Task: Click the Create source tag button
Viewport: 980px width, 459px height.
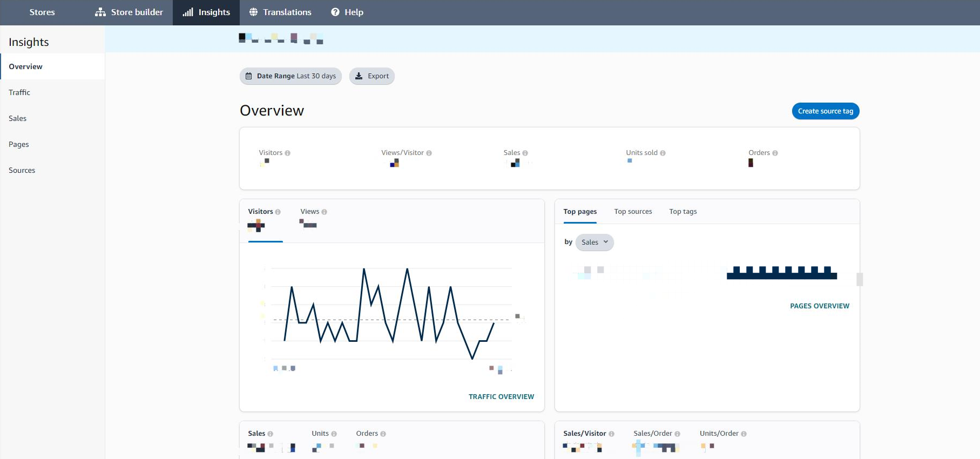Action: [x=826, y=111]
